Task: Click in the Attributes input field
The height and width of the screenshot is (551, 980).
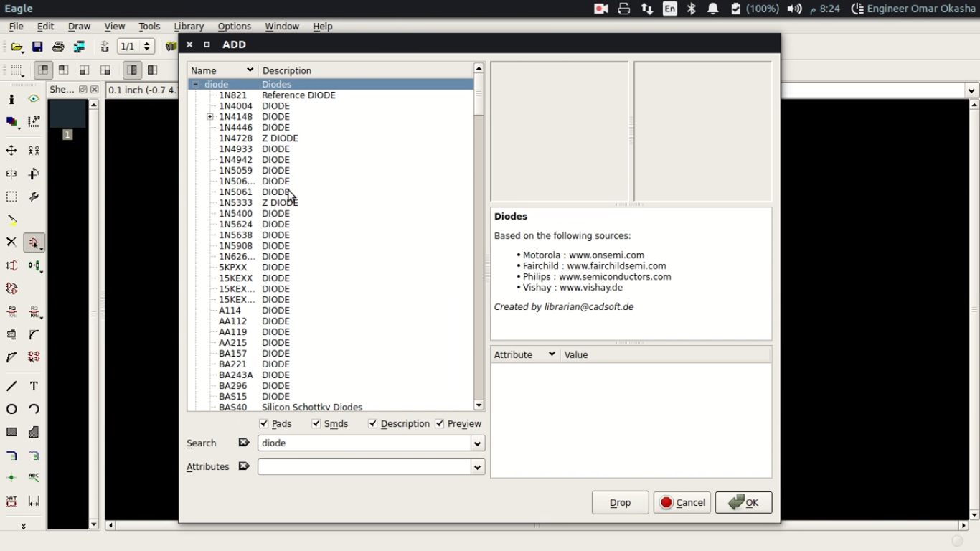Action: [364, 467]
